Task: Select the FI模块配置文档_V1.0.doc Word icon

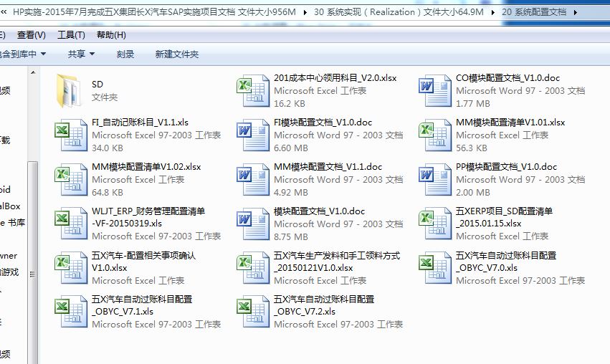Action: [253, 135]
